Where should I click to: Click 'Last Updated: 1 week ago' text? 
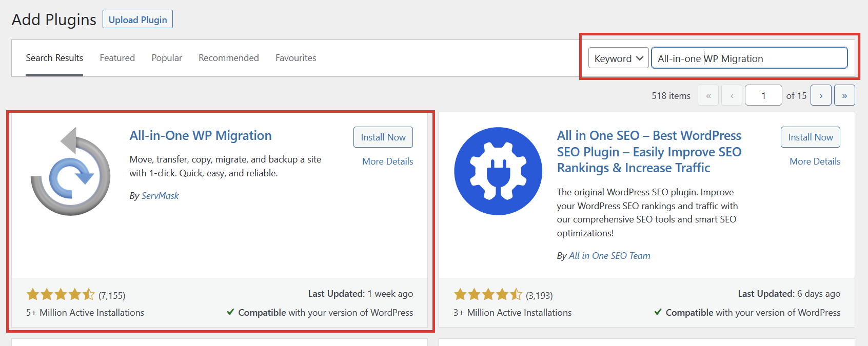point(361,294)
